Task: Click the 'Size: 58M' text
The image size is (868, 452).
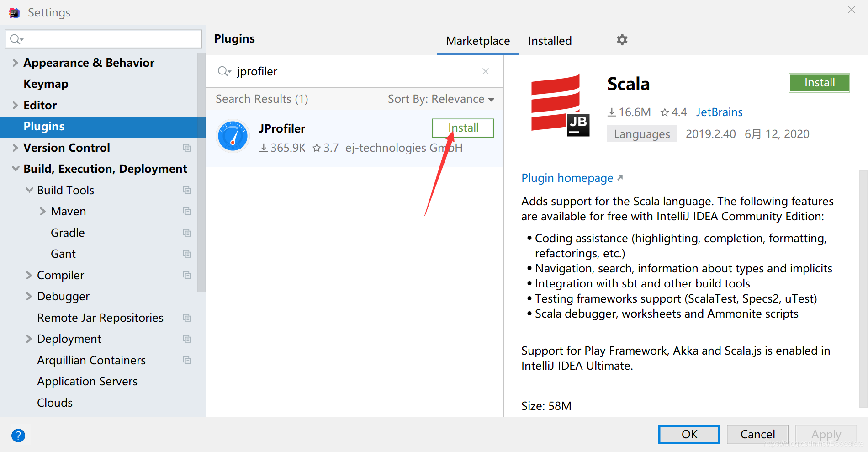Action: click(x=546, y=406)
